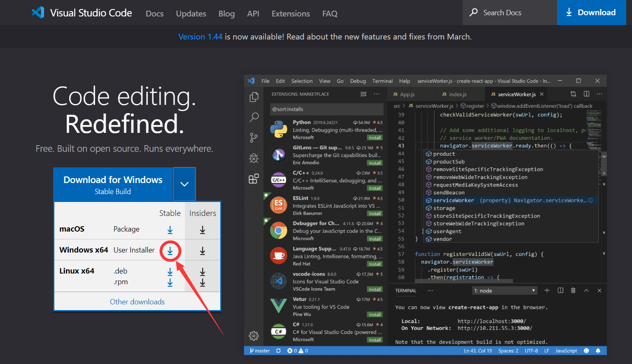Open the extensions filter list icon
This screenshot has width=632, height=364.
coord(364,94)
